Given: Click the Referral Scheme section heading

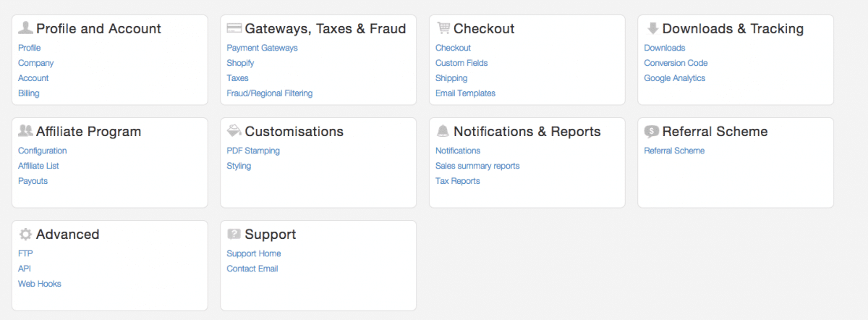Looking at the screenshot, I should (715, 132).
